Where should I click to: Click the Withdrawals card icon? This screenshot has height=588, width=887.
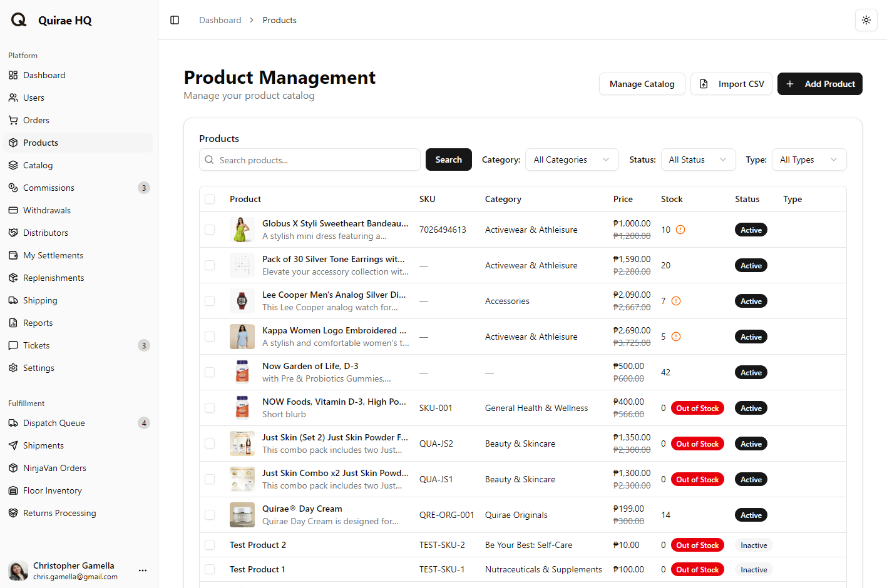coord(13,210)
